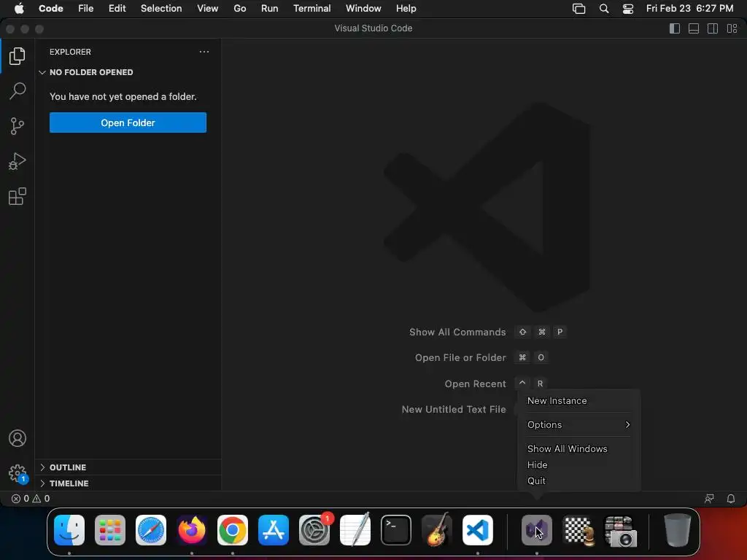The height and width of the screenshot is (560, 747).
Task: Toggle the secondary side bar layout icon
Action: pos(713,28)
